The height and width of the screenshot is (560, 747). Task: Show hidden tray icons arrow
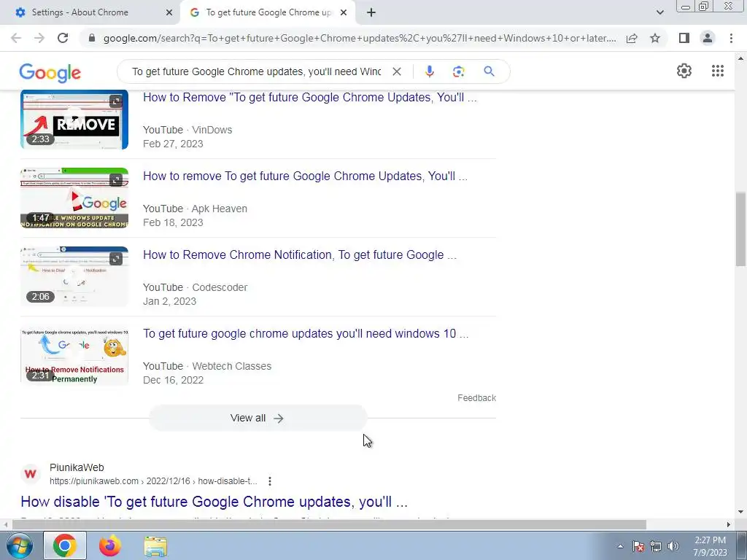620,546
